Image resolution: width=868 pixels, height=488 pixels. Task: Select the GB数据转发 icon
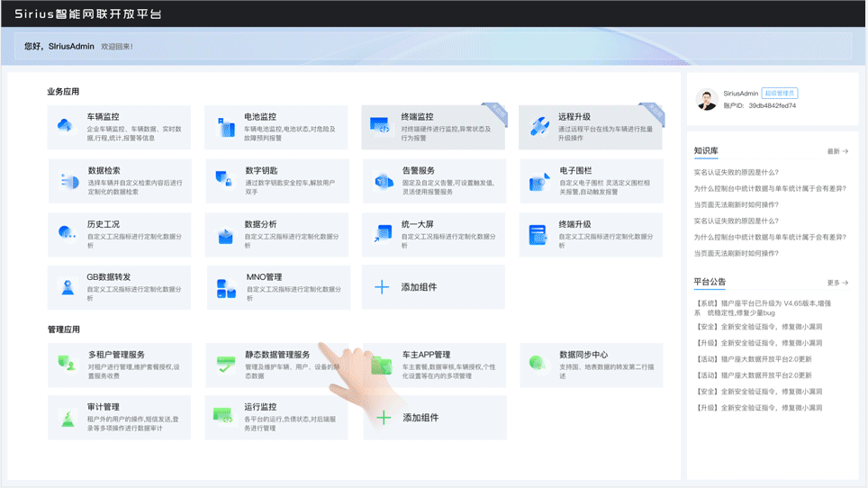[x=67, y=288]
